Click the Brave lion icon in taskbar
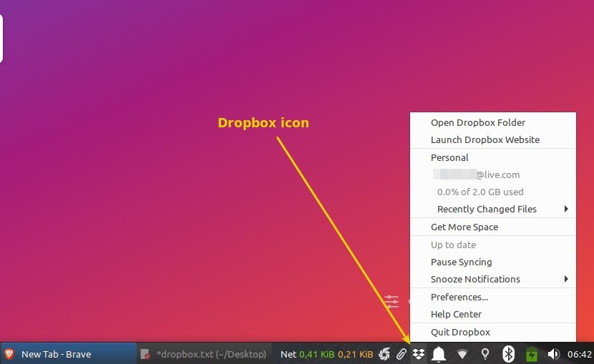Image resolution: width=594 pixels, height=364 pixels. [x=9, y=354]
